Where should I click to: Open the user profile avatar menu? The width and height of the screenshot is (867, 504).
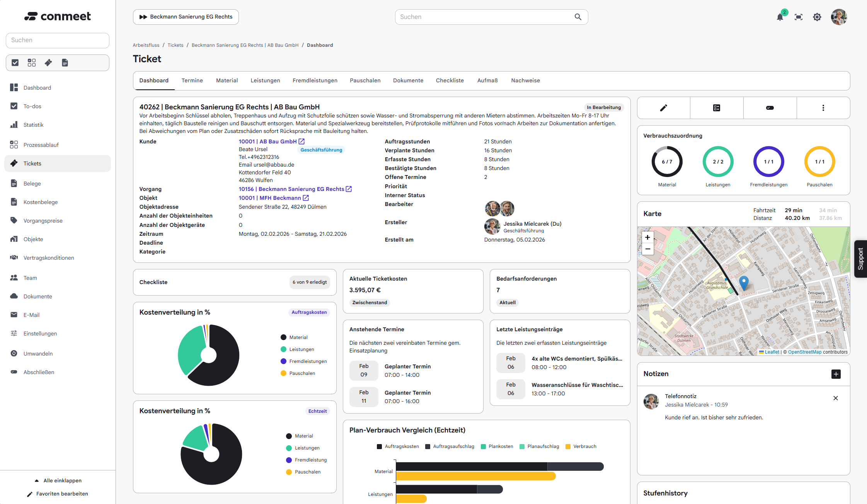pyautogui.click(x=838, y=17)
